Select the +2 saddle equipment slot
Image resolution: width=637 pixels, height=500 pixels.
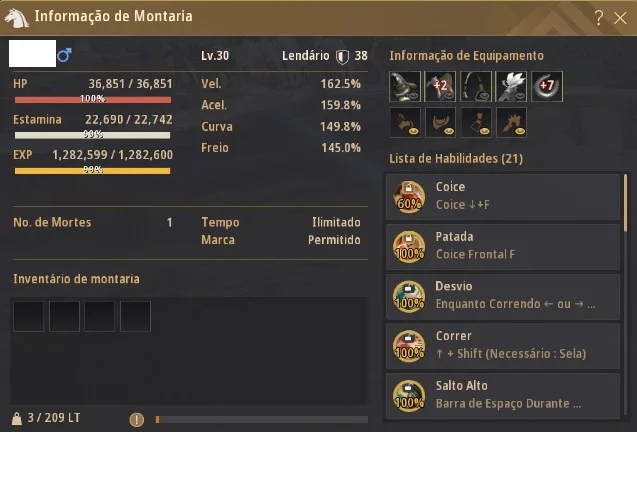click(440, 86)
